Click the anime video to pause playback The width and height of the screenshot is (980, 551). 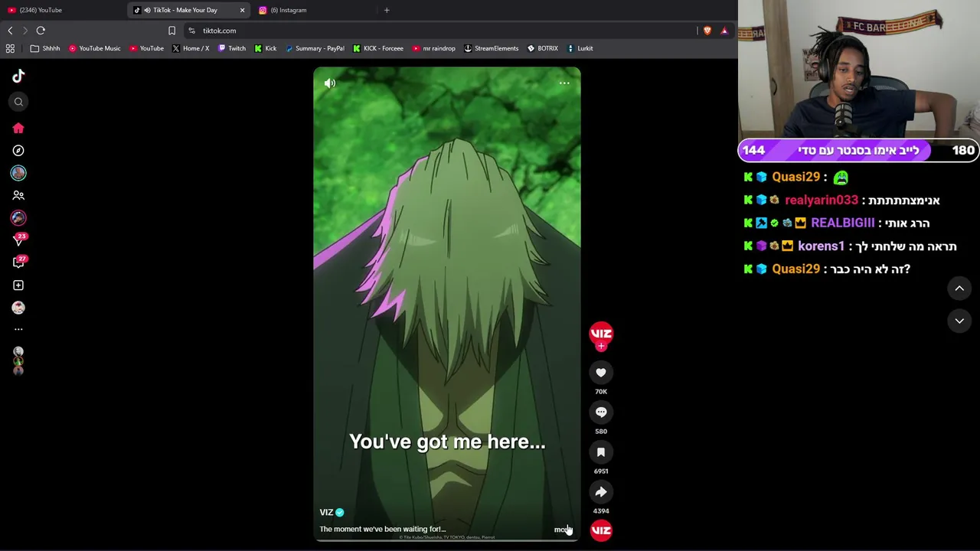447,304
